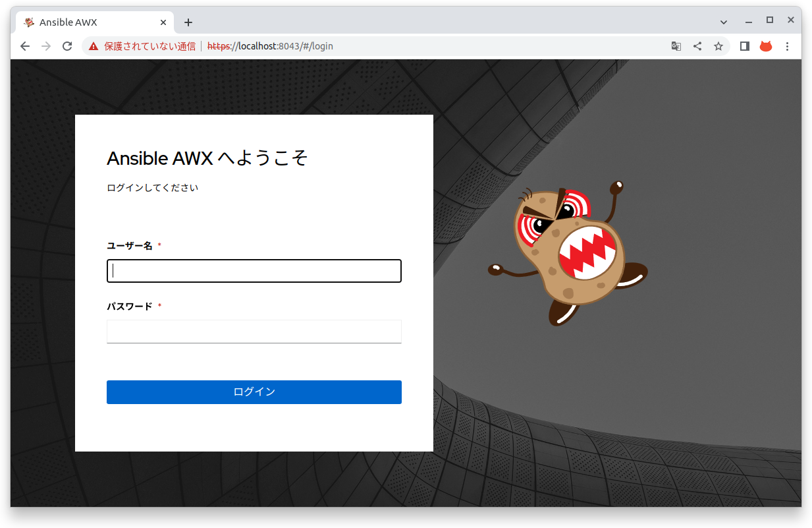Click the warning triangle icon near the URL
The height and width of the screenshot is (528, 812).
(92, 46)
